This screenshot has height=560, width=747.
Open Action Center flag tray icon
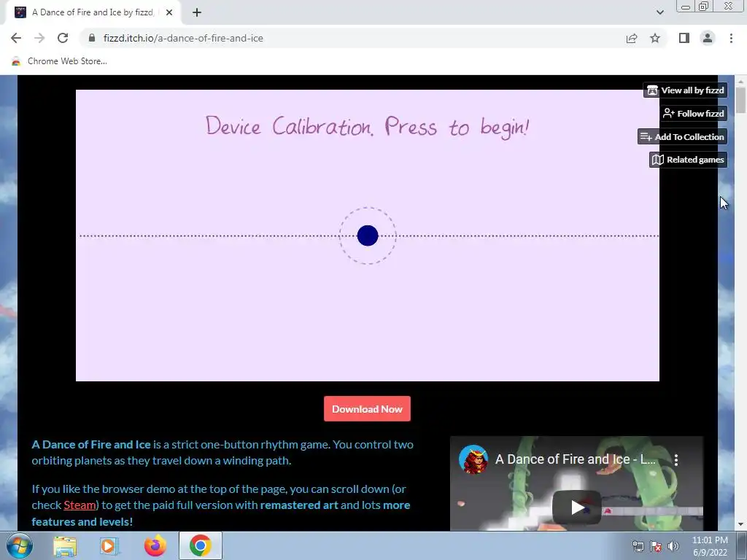656,546
